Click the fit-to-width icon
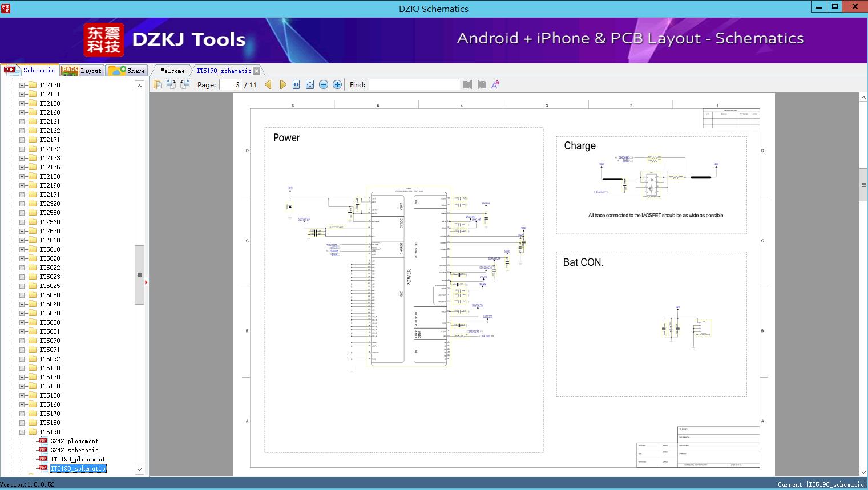868x490 pixels. point(296,84)
